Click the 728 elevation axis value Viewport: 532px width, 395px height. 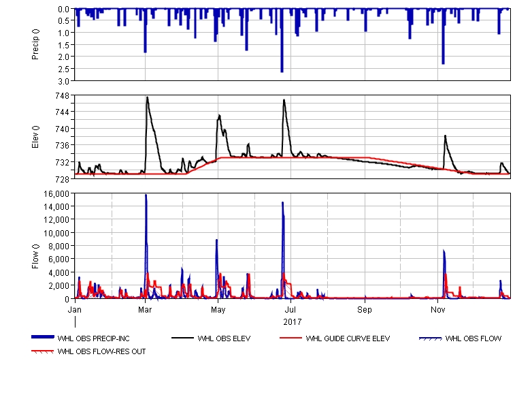[x=62, y=179]
